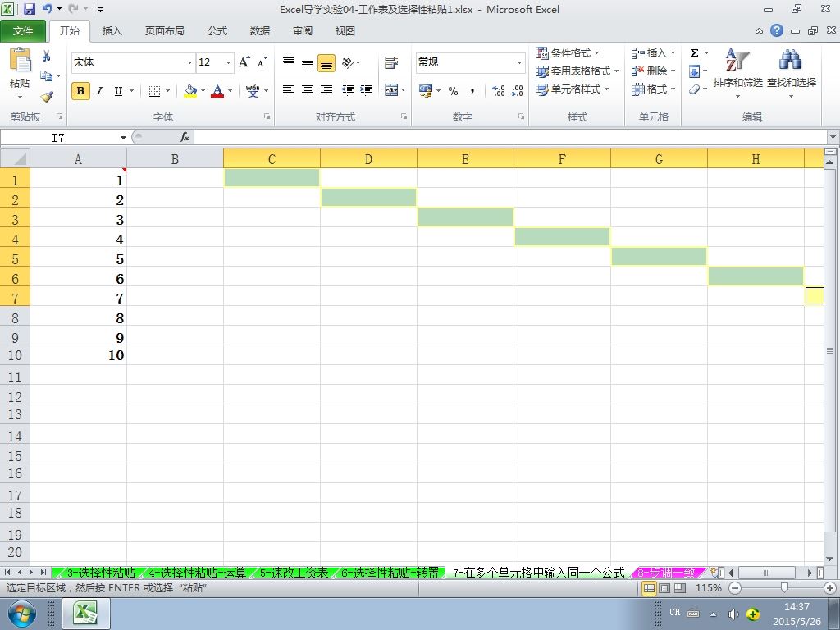Toggle bottom vertical alignment (highlighted)
This screenshot has height=630, width=840.
pyautogui.click(x=326, y=62)
